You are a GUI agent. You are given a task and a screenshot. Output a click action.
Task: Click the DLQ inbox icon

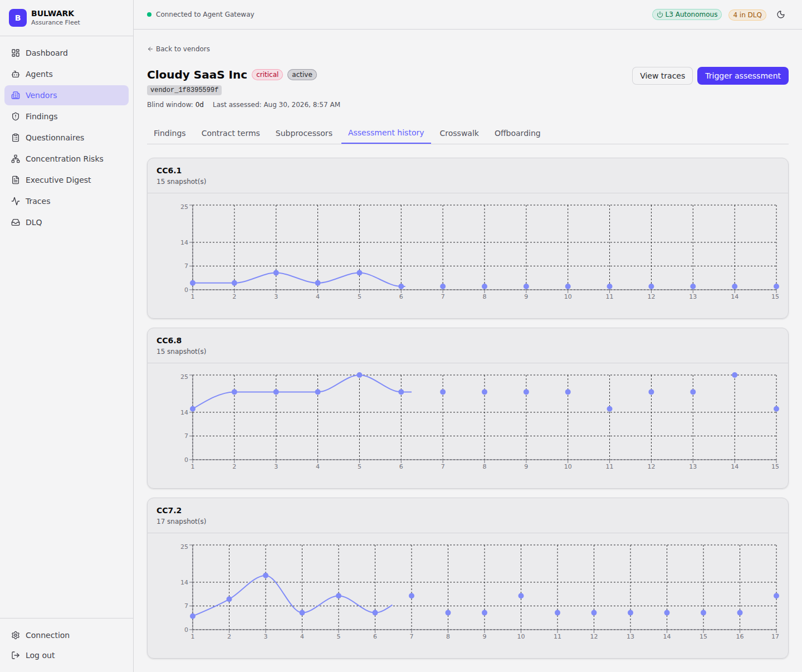16,222
